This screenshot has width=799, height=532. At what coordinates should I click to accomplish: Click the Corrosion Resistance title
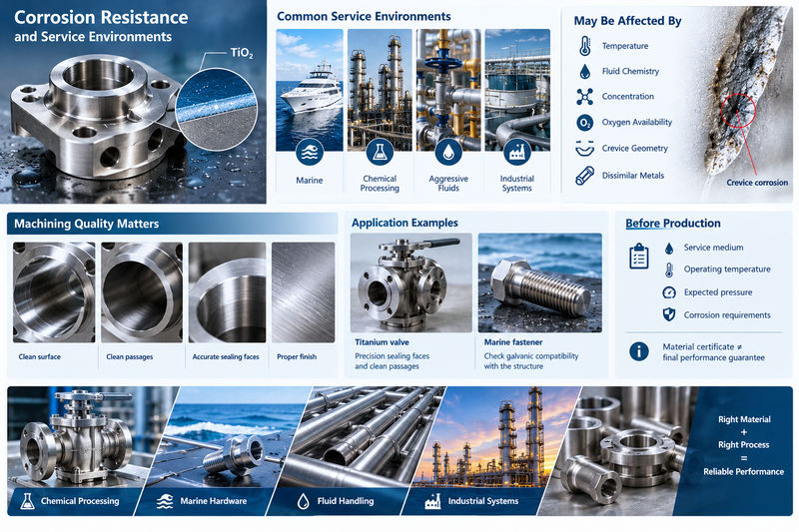click(101, 17)
